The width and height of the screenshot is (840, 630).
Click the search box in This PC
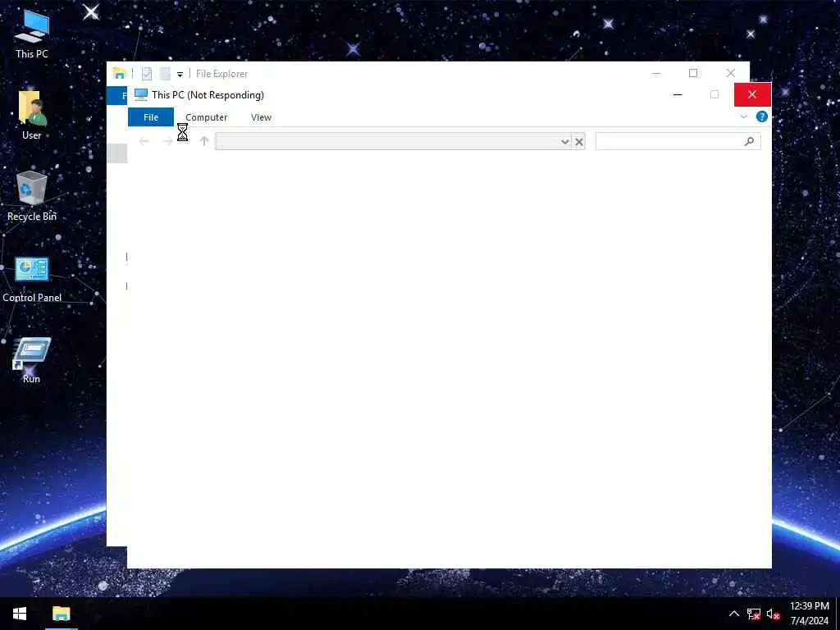[x=678, y=141]
